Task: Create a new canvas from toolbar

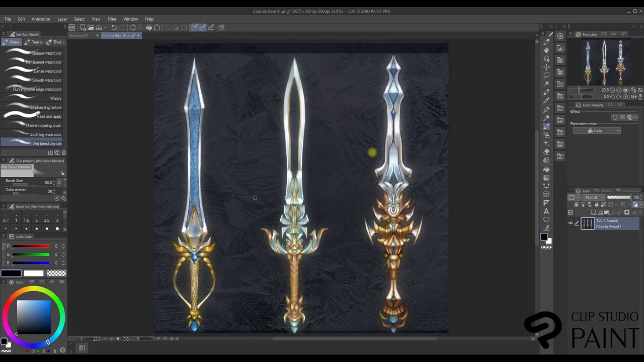Action: [83, 27]
